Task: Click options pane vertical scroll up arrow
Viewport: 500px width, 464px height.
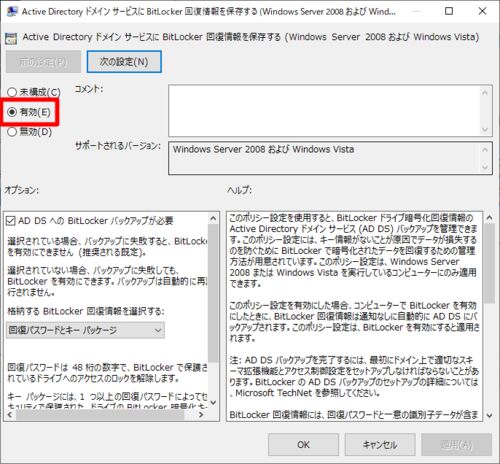Action: click(x=213, y=219)
